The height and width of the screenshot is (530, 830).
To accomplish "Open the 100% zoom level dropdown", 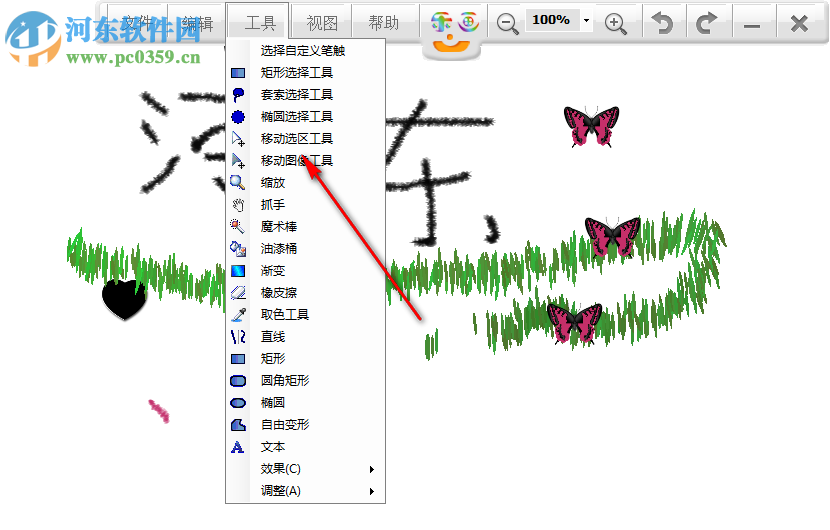I will [x=587, y=21].
